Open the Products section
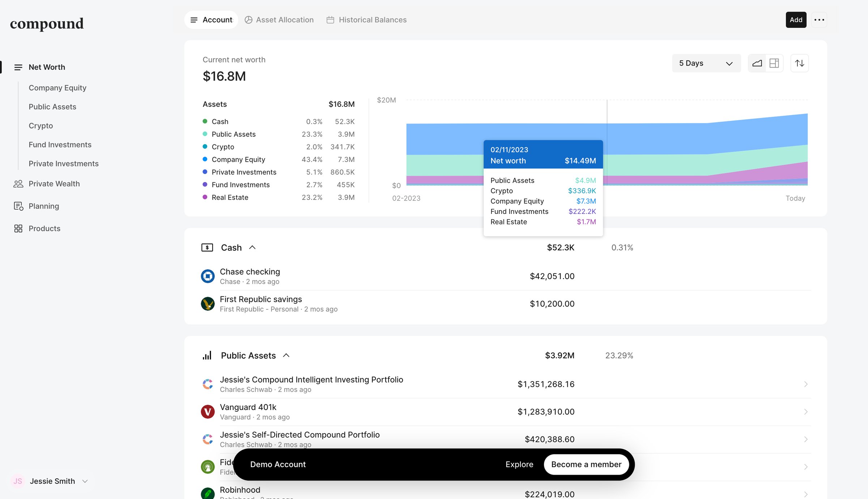Screen dimensions: 868x499 coord(44,229)
